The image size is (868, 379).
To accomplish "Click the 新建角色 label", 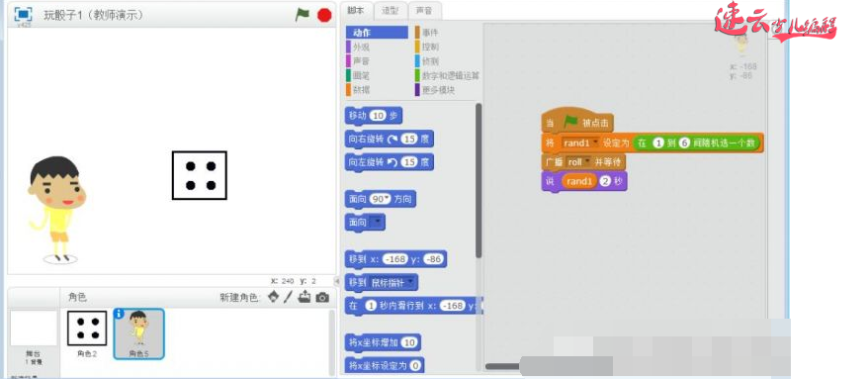I will point(239,298).
